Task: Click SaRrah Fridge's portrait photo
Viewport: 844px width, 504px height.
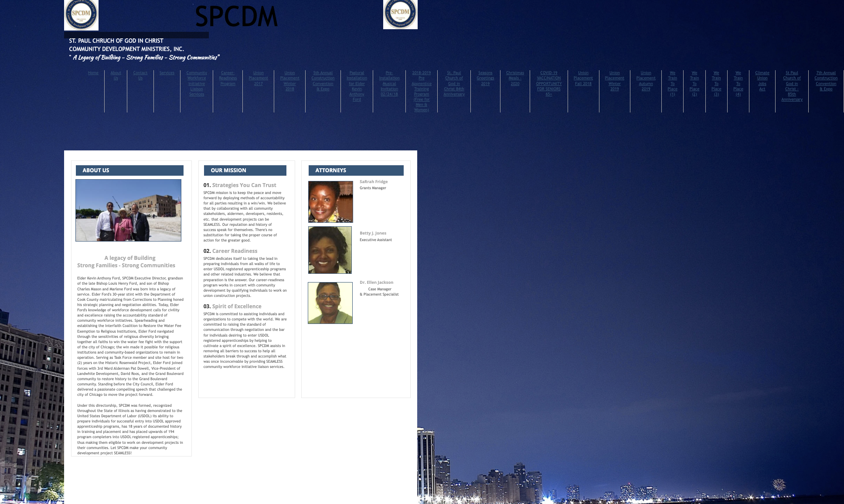Action: point(330,202)
